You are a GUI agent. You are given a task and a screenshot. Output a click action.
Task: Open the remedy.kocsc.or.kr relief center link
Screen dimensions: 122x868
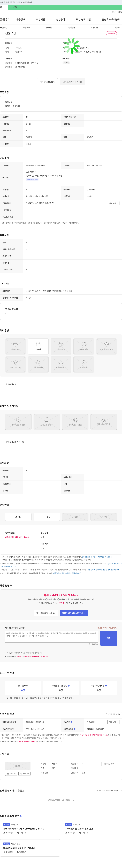[32, 656]
